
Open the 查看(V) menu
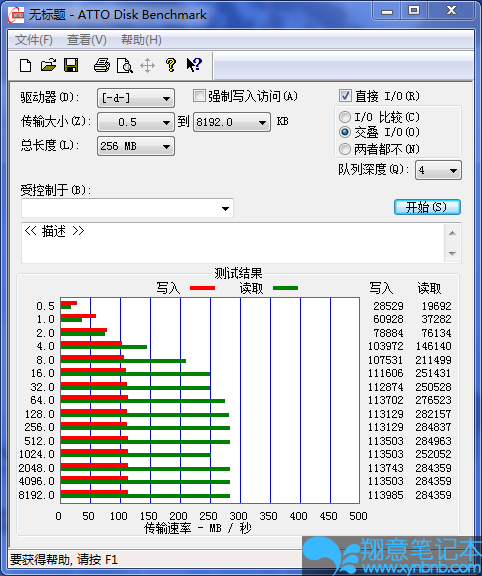[x=87, y=40]
